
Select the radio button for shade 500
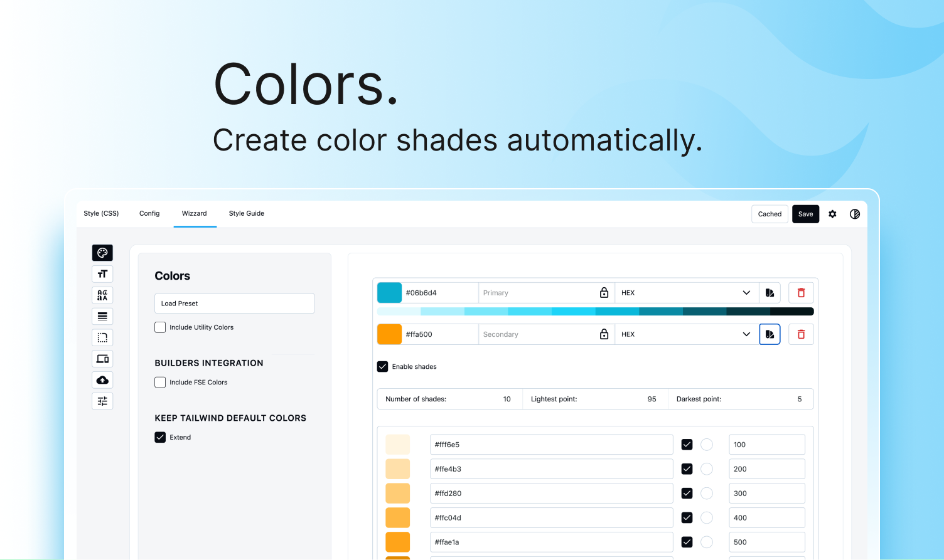pos(707,542)
